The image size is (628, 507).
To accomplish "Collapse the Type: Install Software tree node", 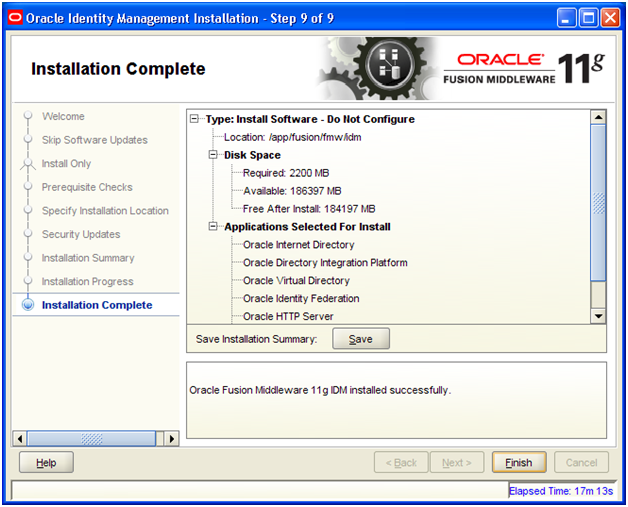I will pyautogui.click(x=194, y=119).
